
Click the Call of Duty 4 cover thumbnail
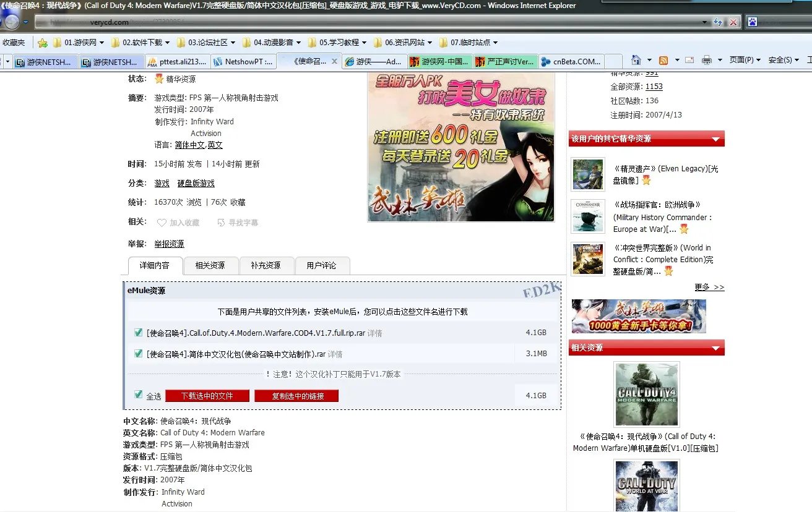[x=646, y=394]
